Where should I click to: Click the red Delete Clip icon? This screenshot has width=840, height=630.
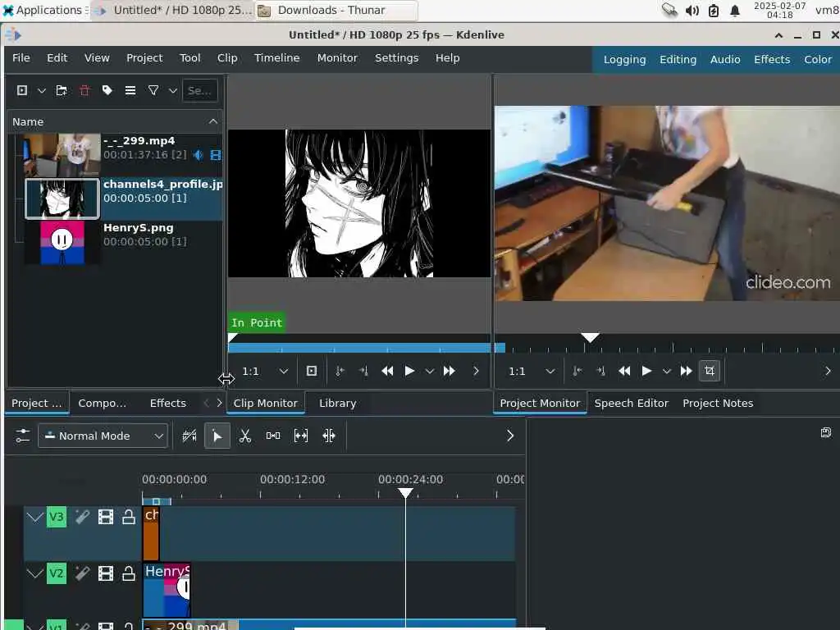pyautogui.click(x=84, y=90)
